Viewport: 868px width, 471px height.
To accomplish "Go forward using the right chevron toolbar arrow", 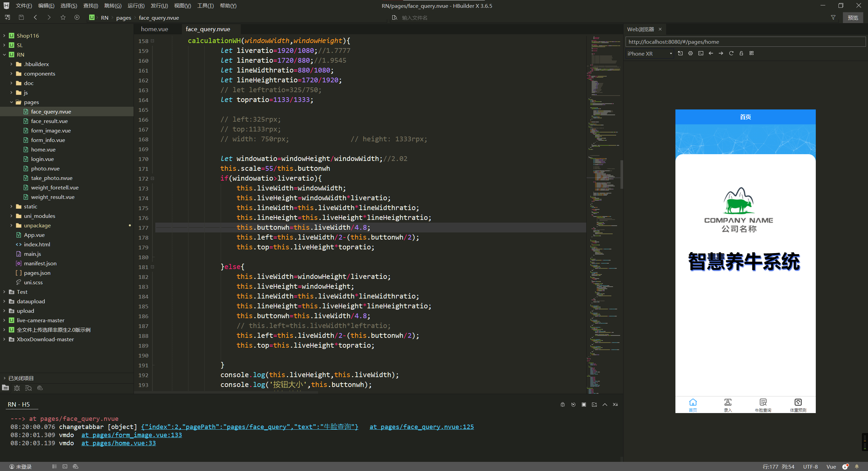I will (x=49, y=17).
